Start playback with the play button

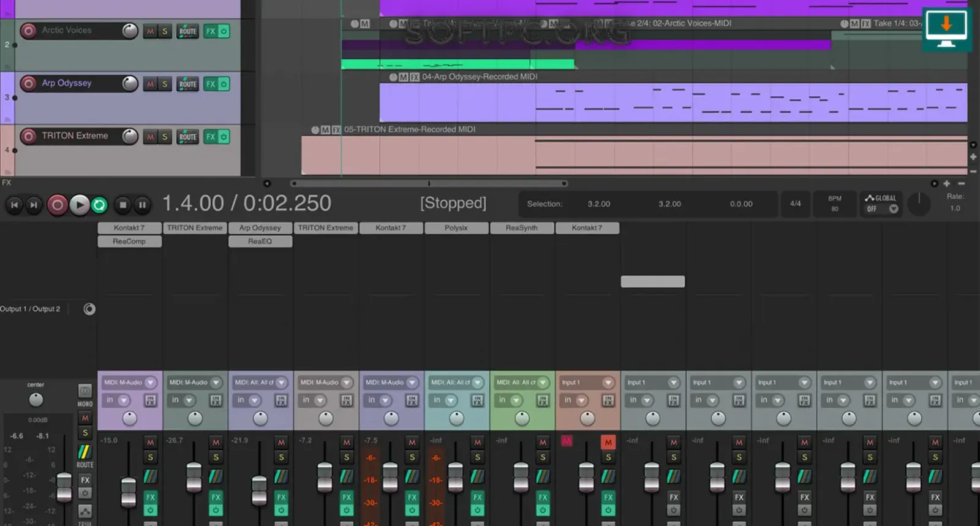tap(79, 205)
